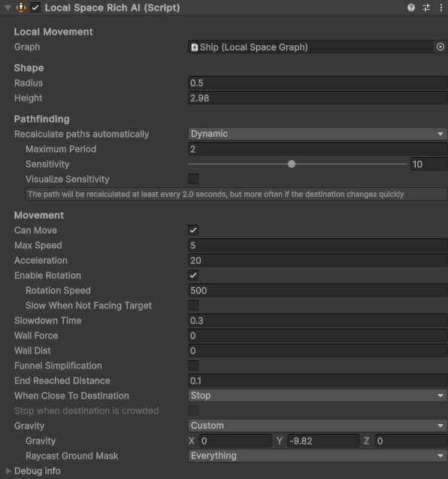Enable Slow When Not Facing Target
The image size is (448, 479).
[193, 305]
